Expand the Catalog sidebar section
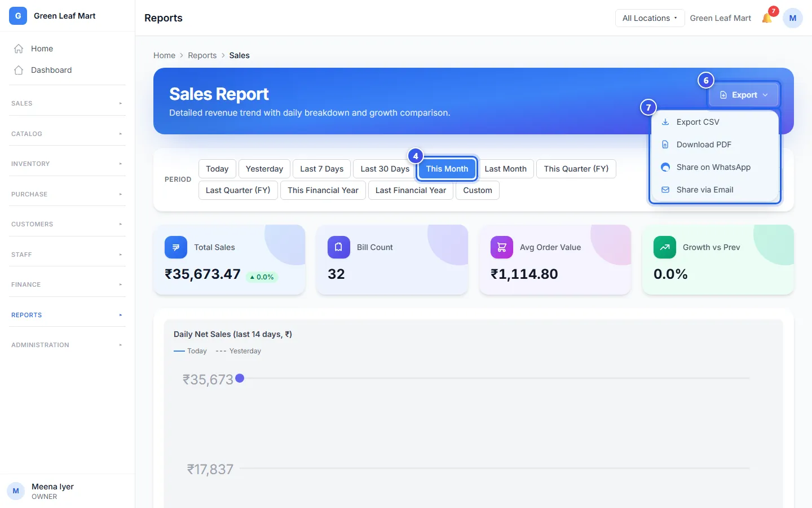Screen dimensions: 812x508 [68, 134]
